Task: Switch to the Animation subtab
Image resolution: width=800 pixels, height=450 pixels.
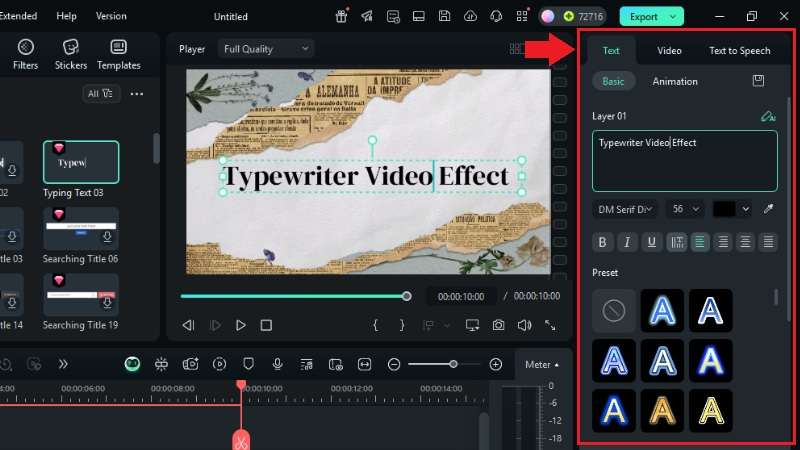Action: [674, 81]
